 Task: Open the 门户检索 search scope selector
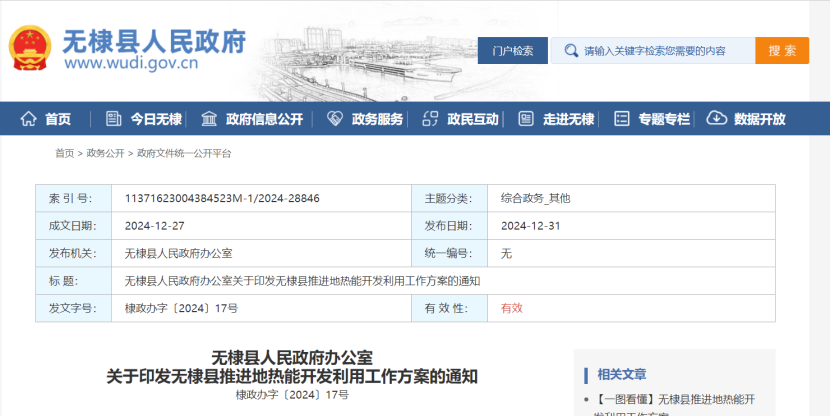(x=512, y=51)
